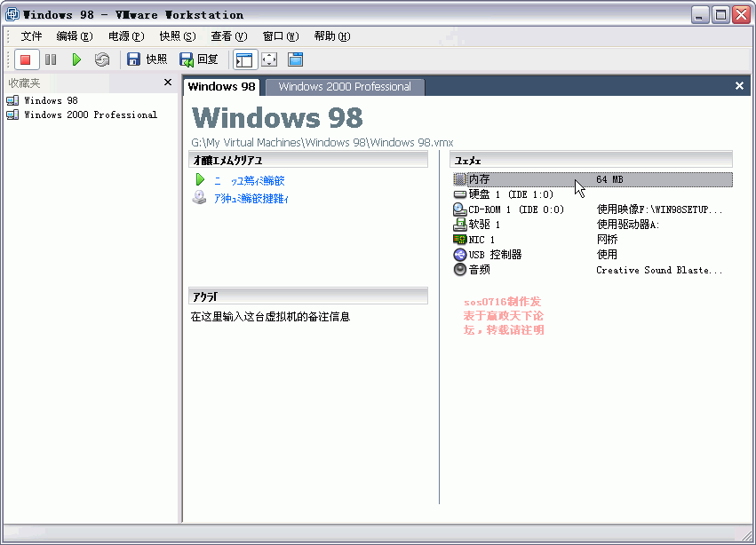This screenshot has width=756, height=545.
Task: Toggle the favorites sidebar view icon
Action: tap(244, 59)
